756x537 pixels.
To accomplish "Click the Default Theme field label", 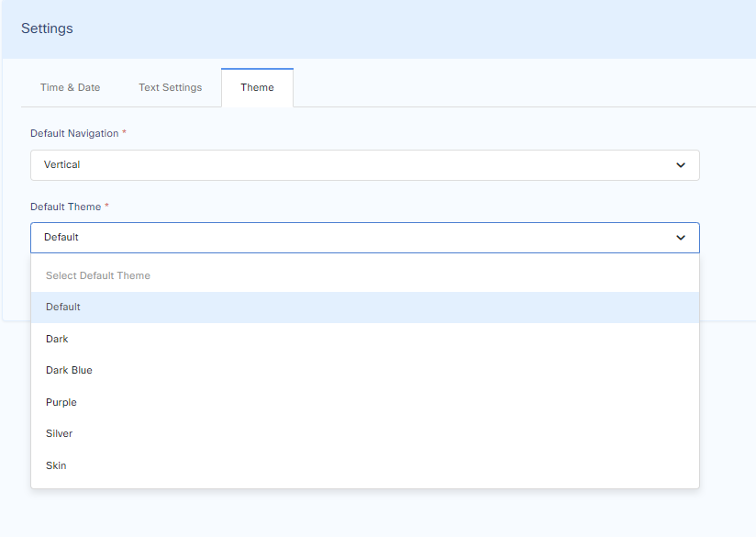I will tap(65, 207).
